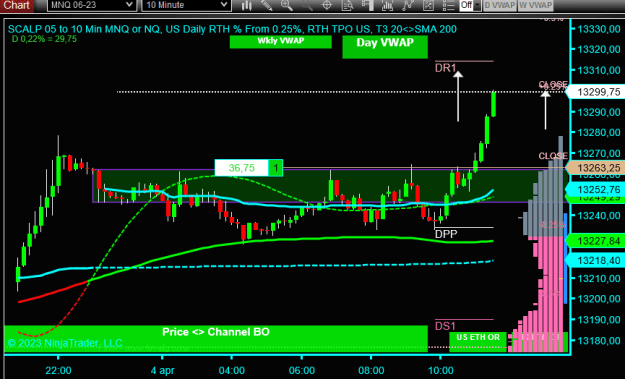
Task: Select the Chart tab
Action: (17, 5)
